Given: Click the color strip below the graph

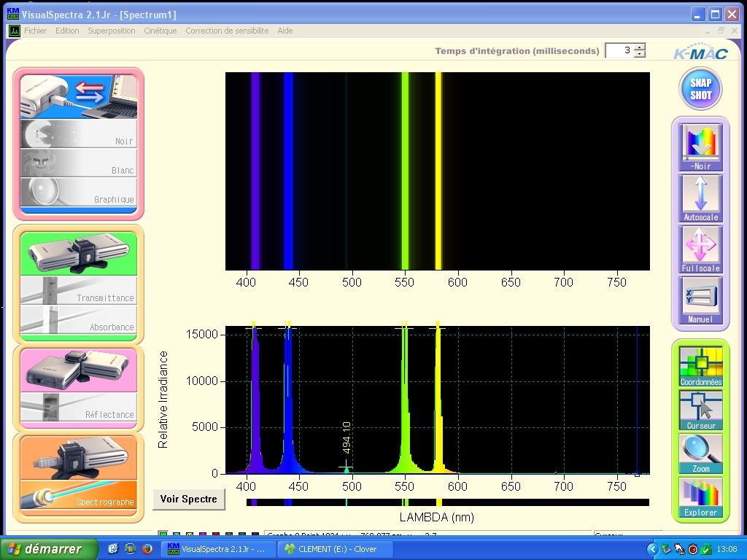Looking at the screenshot, I should pyautogui.click(x=448, y=502).
